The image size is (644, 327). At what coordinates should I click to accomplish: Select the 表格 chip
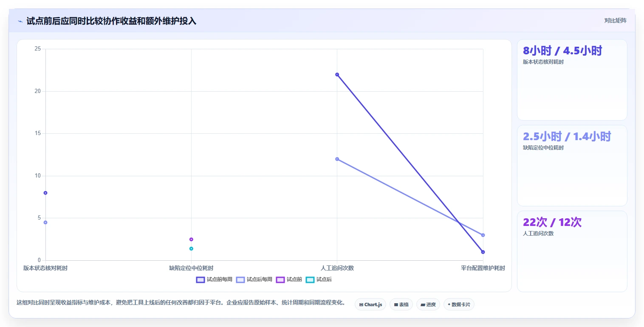click(401, 304)
